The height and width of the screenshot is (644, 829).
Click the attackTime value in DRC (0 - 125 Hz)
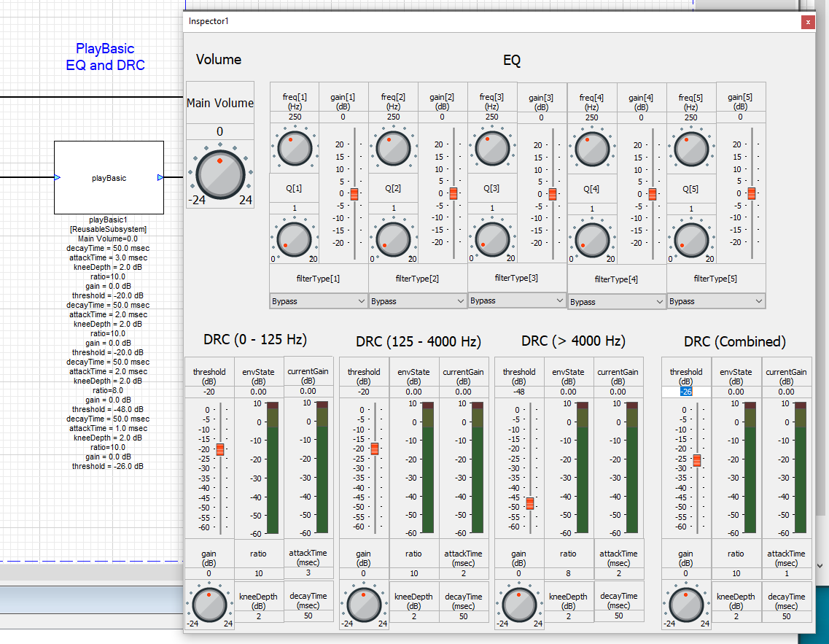point(308,573)
